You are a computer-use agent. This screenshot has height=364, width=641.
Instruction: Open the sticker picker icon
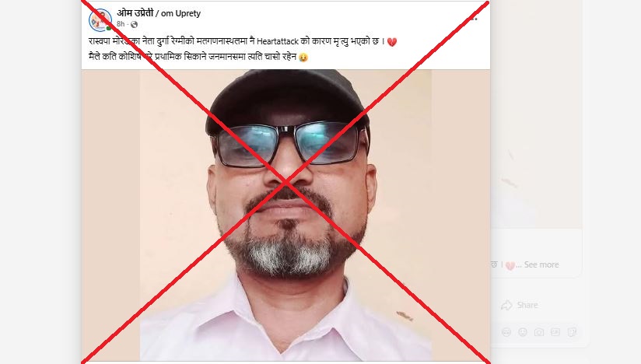tap(572, 332)
